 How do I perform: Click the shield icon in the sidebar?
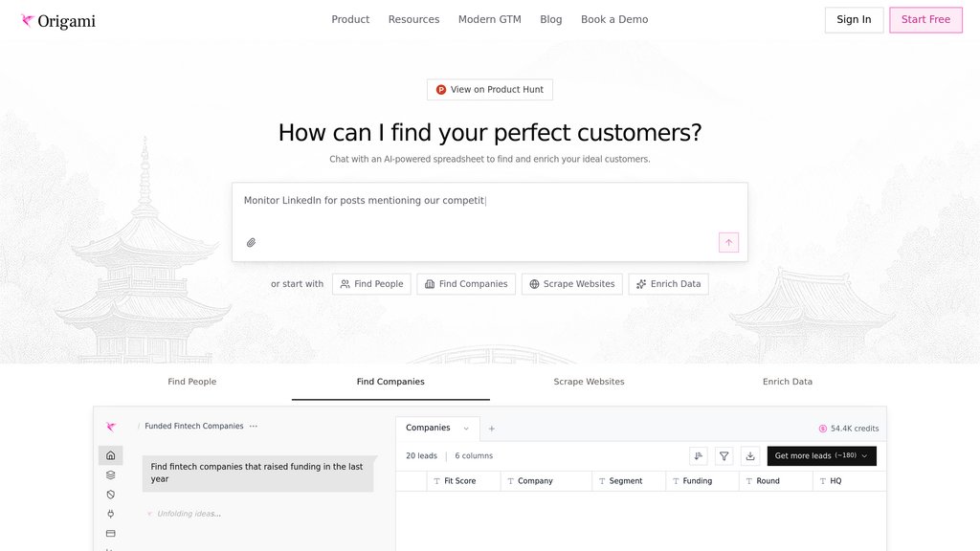point(110,495)
